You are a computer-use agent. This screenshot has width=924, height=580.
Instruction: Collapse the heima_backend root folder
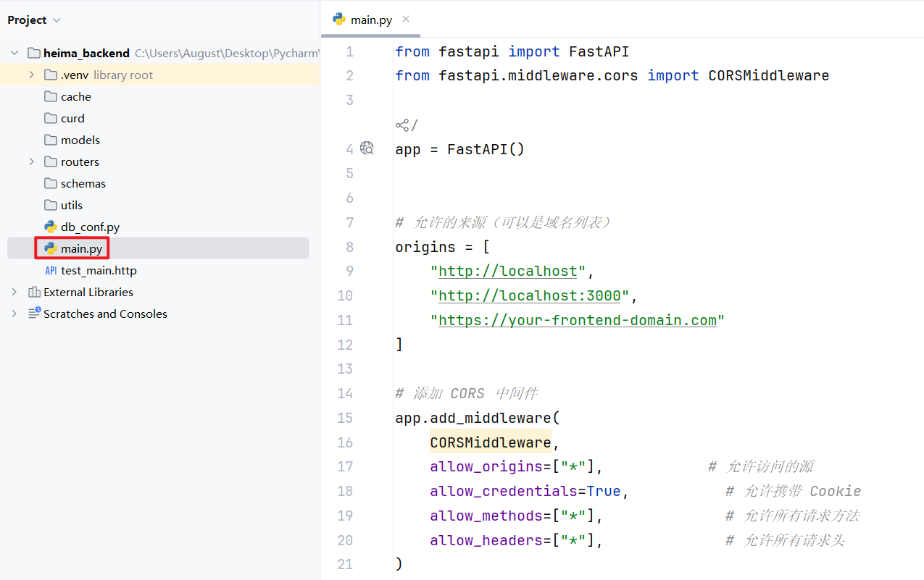14,53
